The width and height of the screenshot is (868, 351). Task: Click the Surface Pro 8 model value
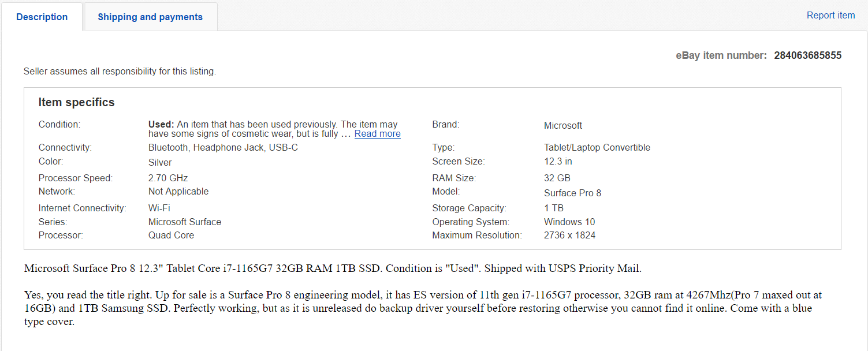(x=572, y=193)
